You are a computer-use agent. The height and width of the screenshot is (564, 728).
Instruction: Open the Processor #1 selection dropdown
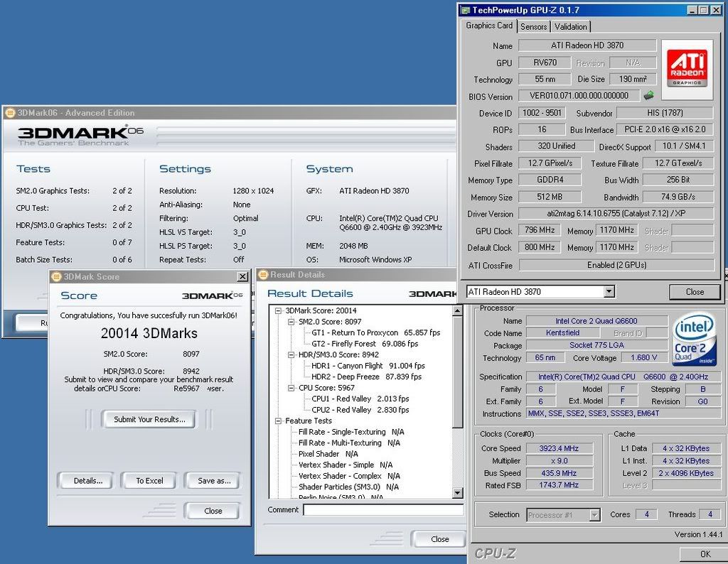point(594,515)
